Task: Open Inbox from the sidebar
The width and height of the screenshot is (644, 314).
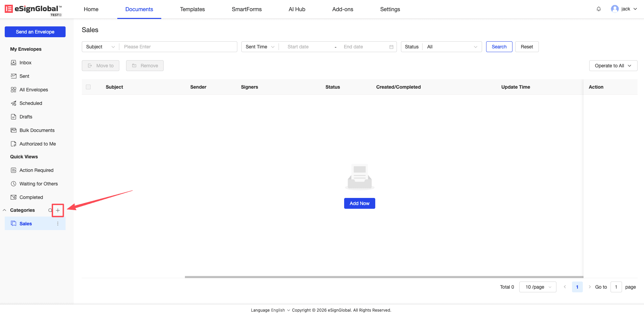Action: [x=25, y=63]
